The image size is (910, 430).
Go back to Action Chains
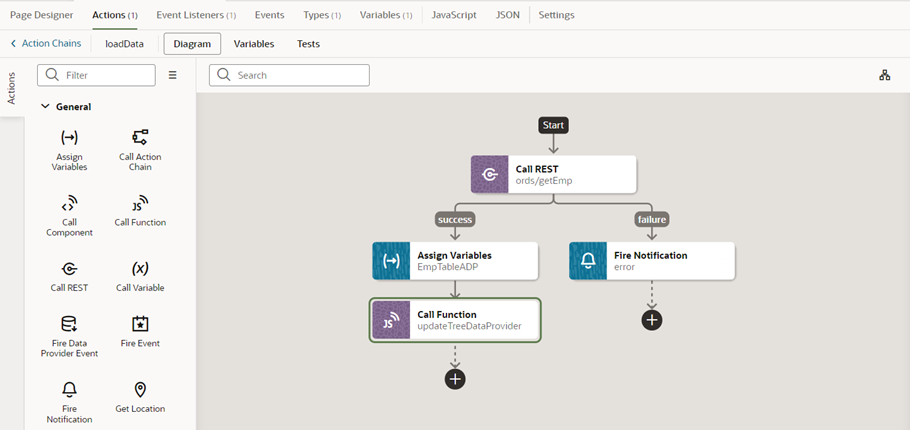point(46,44)
